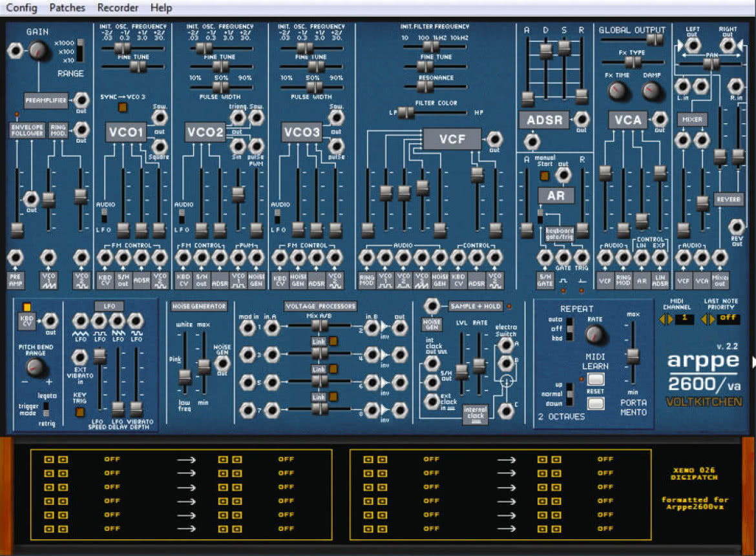This screenshot has width=756, height=556.
Task: Click the RESET button
Action: point(596,403)
